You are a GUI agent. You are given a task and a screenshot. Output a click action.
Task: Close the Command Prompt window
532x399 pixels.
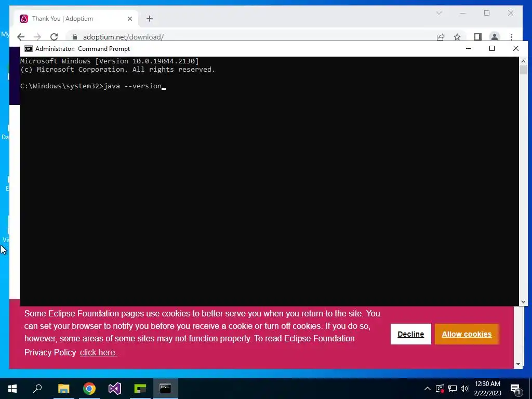point(516,48)
